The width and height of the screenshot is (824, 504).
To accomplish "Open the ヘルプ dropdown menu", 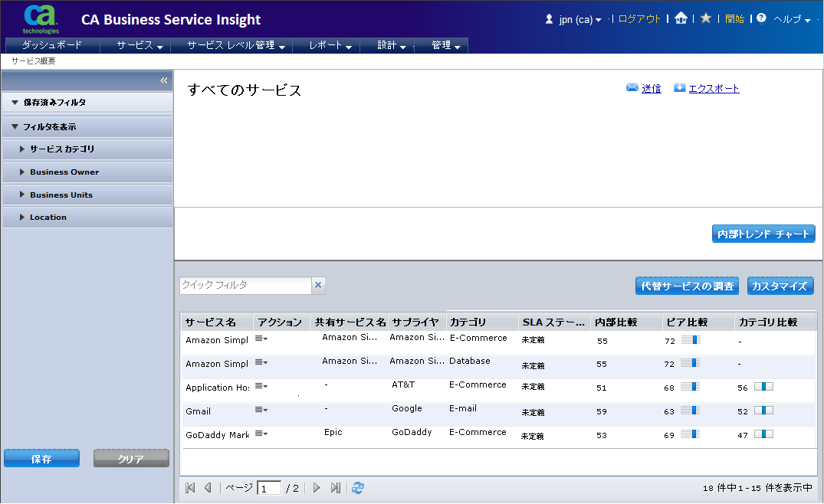I will click(x=791, y=19).
